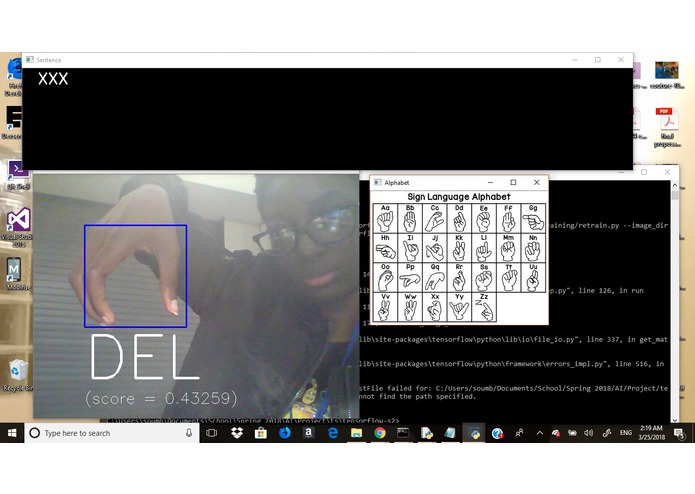Viewport: 695px width, 494px height.
Task: Launch Dropbox from the taskbar
Action: click(237, 433)
